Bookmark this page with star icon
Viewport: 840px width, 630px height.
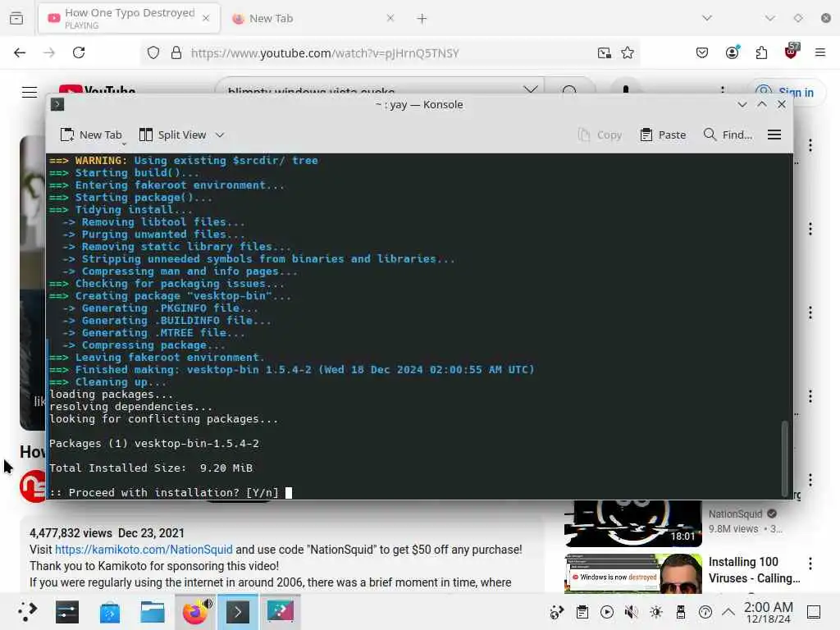[628, 52]
